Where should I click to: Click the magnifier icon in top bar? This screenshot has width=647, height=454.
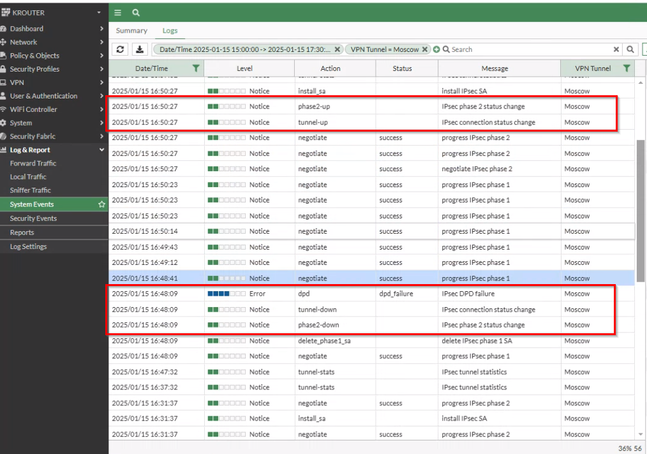point(136,12)
